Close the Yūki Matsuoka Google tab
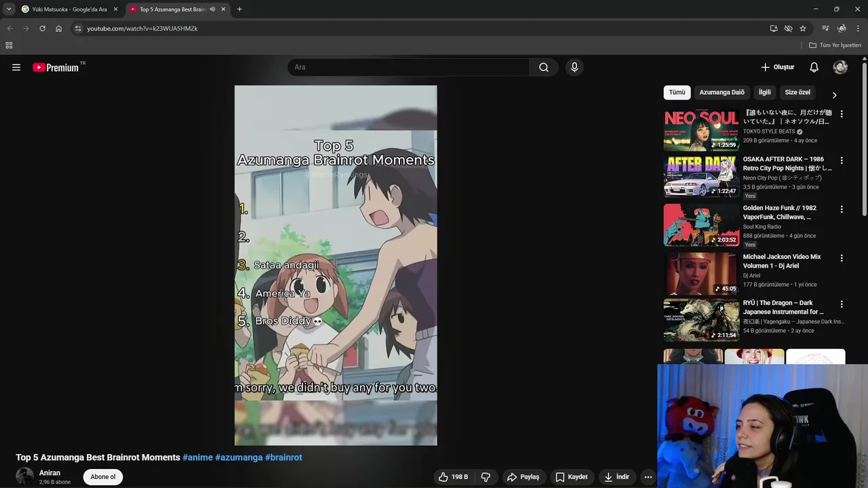The width and height of the screenshot is (868, 488). pos(115,9)
